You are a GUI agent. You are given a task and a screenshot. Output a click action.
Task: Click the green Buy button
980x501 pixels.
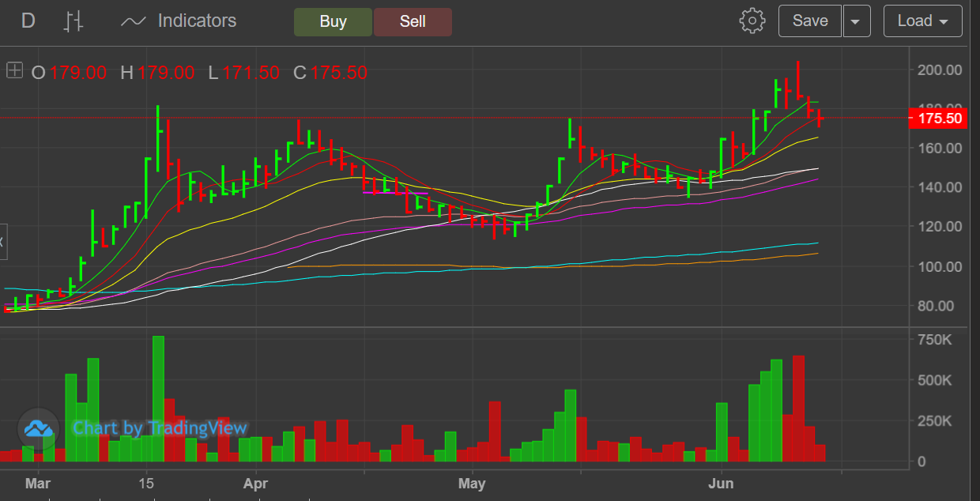(x=333, y=21)
